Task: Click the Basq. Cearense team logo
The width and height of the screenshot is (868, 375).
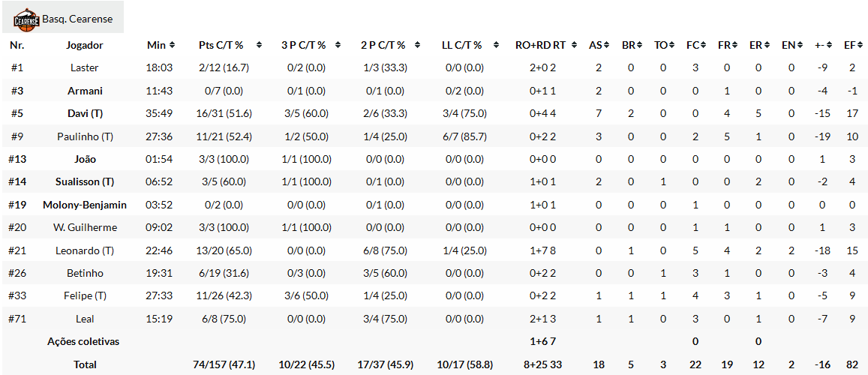Action: (26, 19)
